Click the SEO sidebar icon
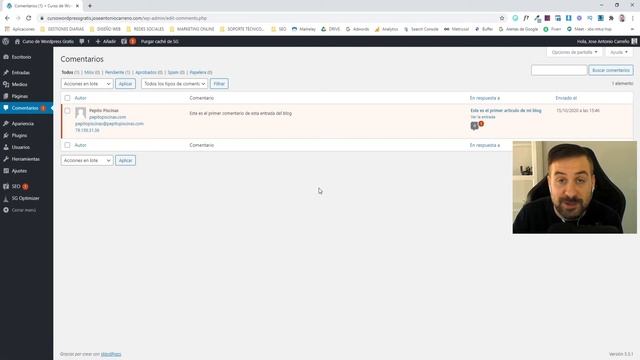 click(x=6, y=186)
